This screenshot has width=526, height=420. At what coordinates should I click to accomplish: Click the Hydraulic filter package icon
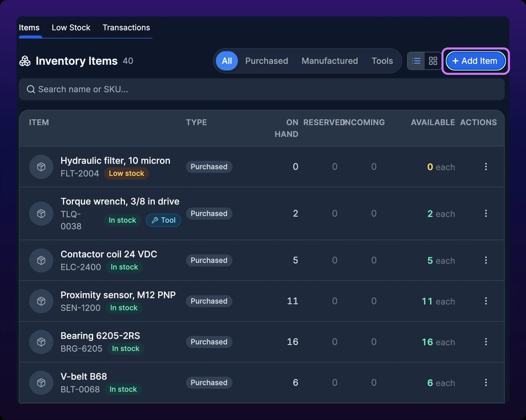point(41,167)
